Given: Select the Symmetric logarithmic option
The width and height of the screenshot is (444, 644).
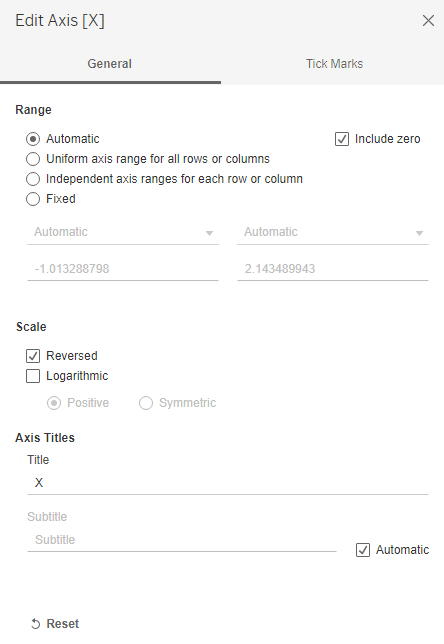Looking at the screenshot, I should click(x=146, y=403).
